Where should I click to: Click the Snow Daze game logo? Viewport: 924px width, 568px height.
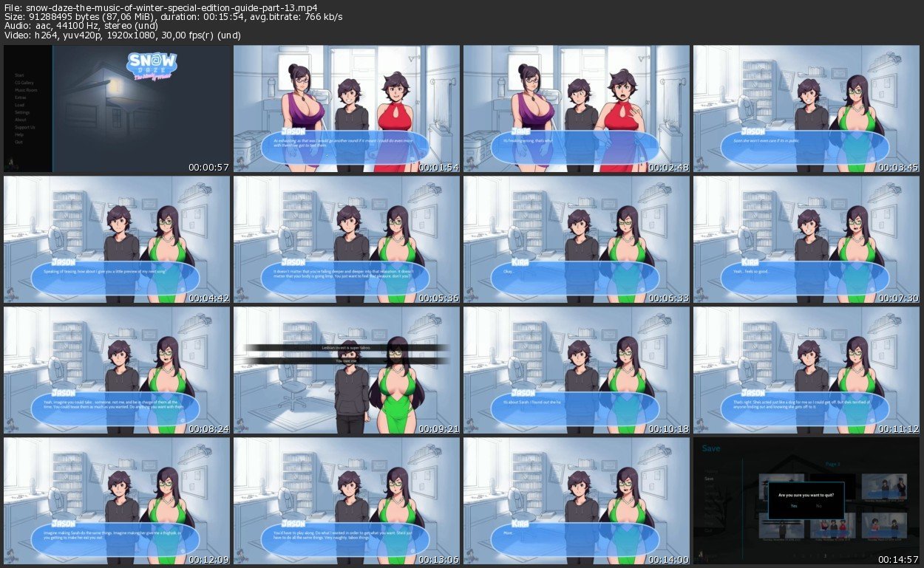152,65
